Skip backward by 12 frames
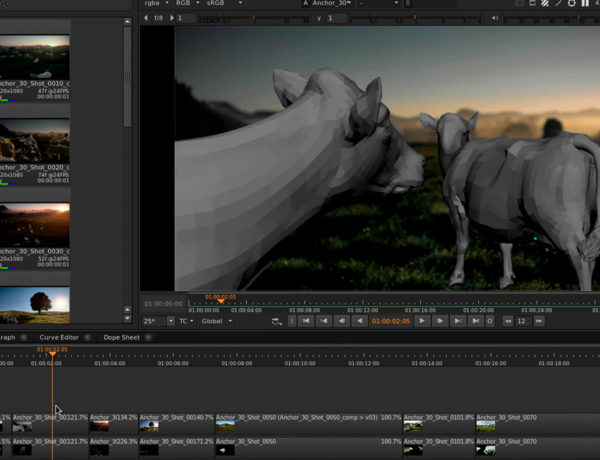Image resolution: width=600 pixels, height=460 pixels. pyautogui.click(x=507, y=321)
